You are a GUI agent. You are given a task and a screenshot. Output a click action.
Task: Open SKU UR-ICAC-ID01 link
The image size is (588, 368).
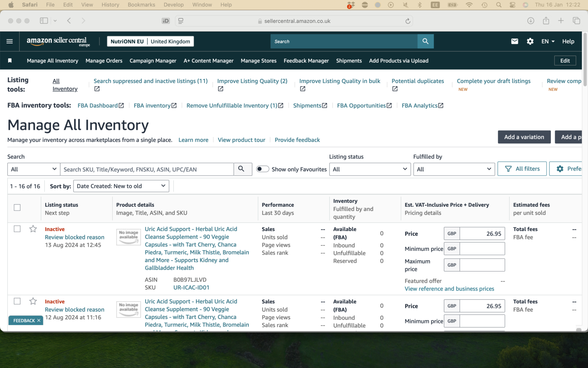click(x=191, y=287)
